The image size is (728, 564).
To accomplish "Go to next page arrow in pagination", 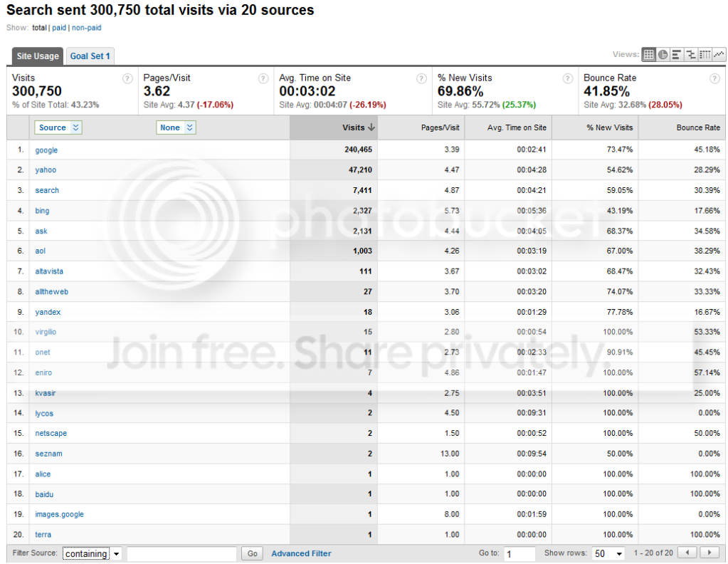I will click(x=709, y=553).
